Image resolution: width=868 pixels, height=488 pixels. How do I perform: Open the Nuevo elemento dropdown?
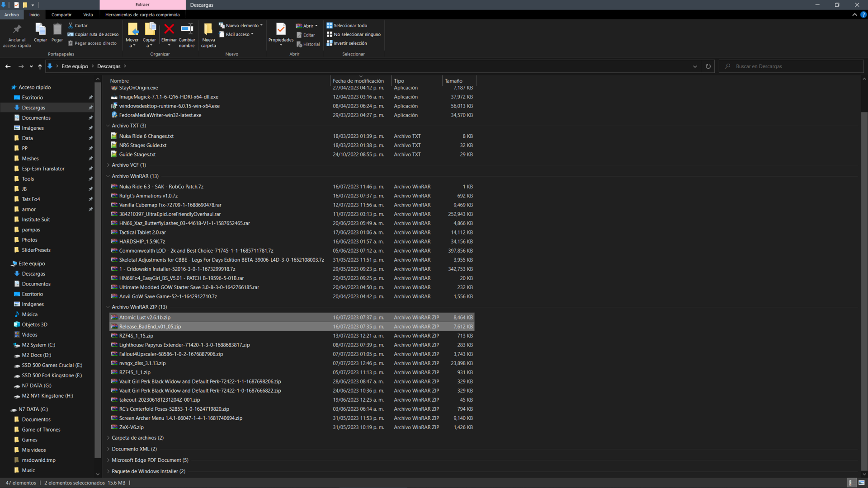241,26
